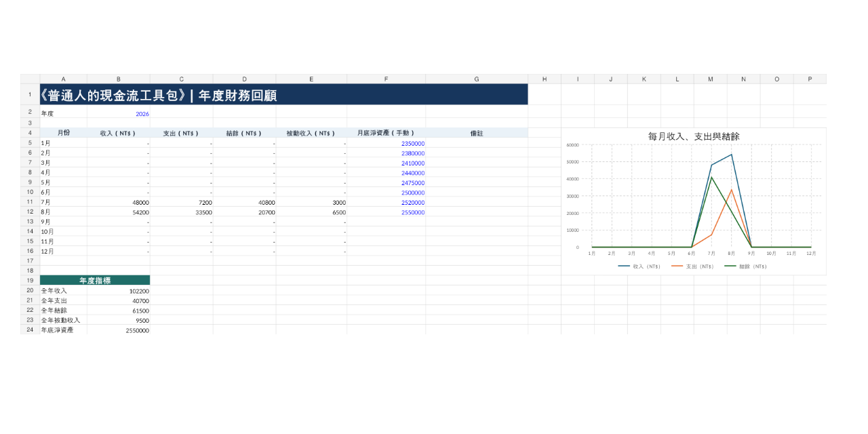Select the expense cell 7200
868x434 pixels.
coord(182,203)
